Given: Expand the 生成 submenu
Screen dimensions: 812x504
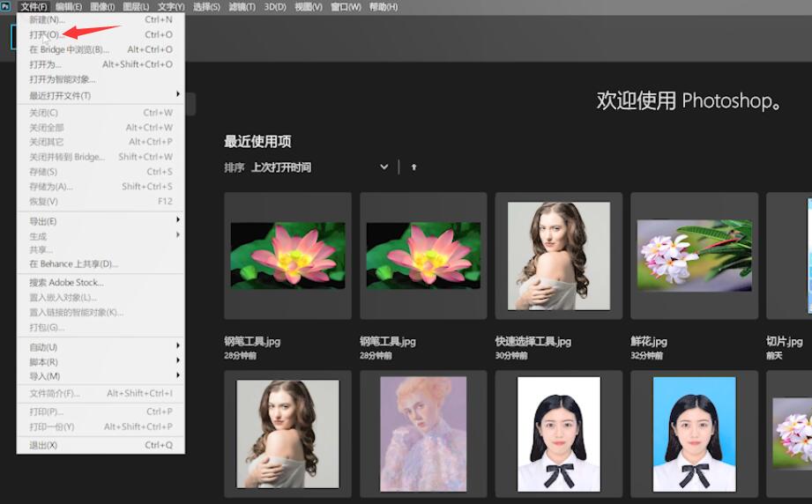Looking at the screenshot, I should [x=101, y=236].
